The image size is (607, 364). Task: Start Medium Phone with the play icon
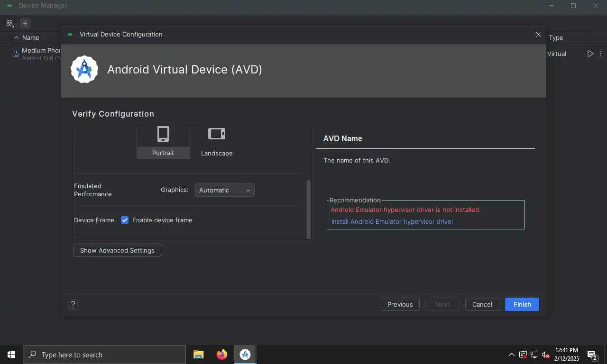pyautogui.click(x=590, y=54)
